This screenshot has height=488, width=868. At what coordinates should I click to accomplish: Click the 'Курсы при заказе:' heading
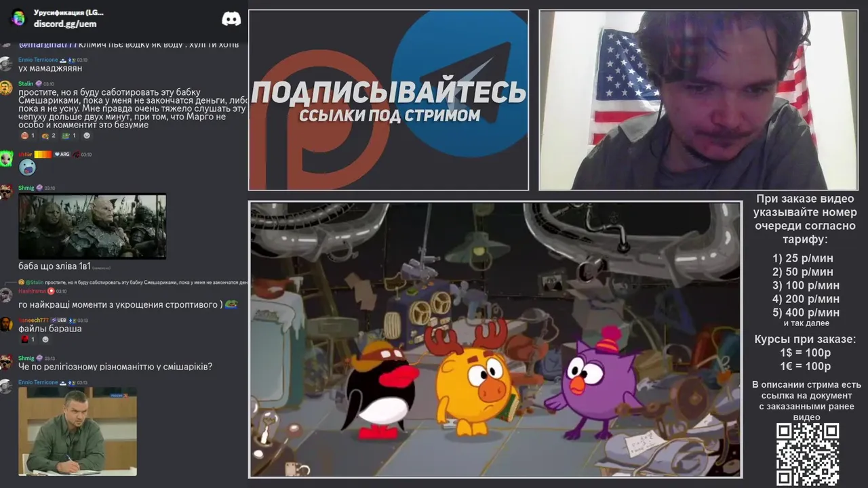point(805,340)
